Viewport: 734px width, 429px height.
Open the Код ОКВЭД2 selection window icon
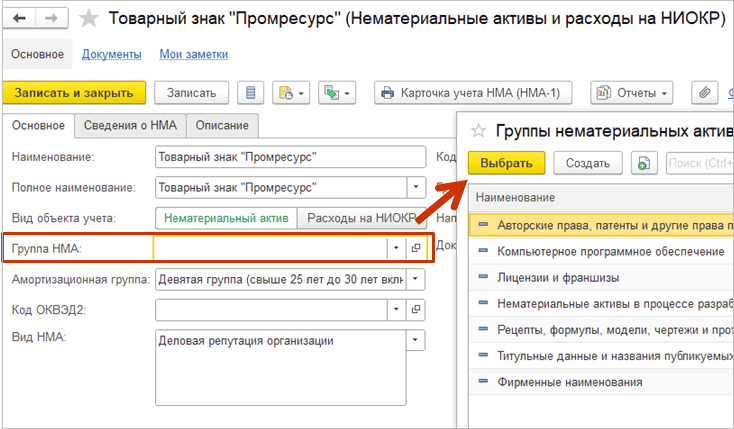click(416, 310)
